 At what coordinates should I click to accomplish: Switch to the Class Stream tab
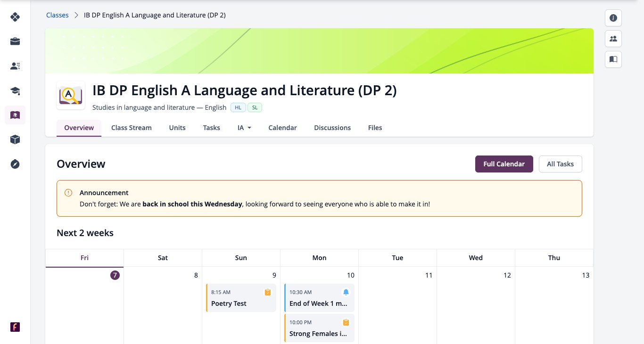(132, 128)
